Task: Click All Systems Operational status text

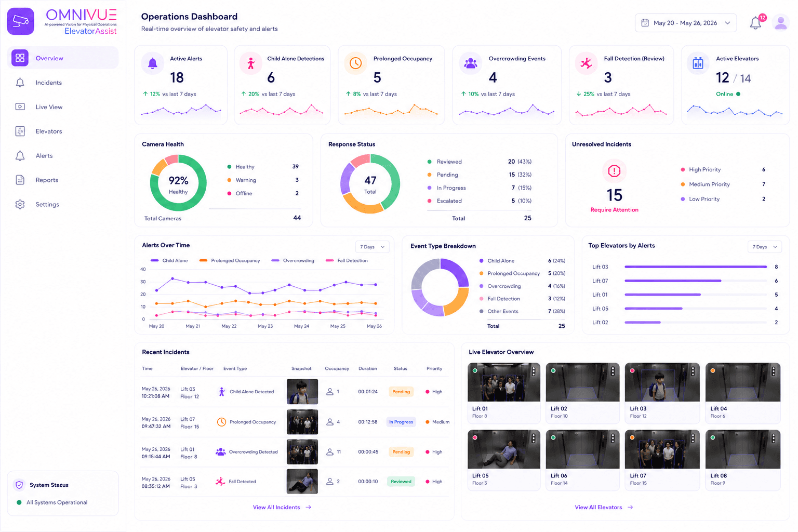Action: pos(57,502)
